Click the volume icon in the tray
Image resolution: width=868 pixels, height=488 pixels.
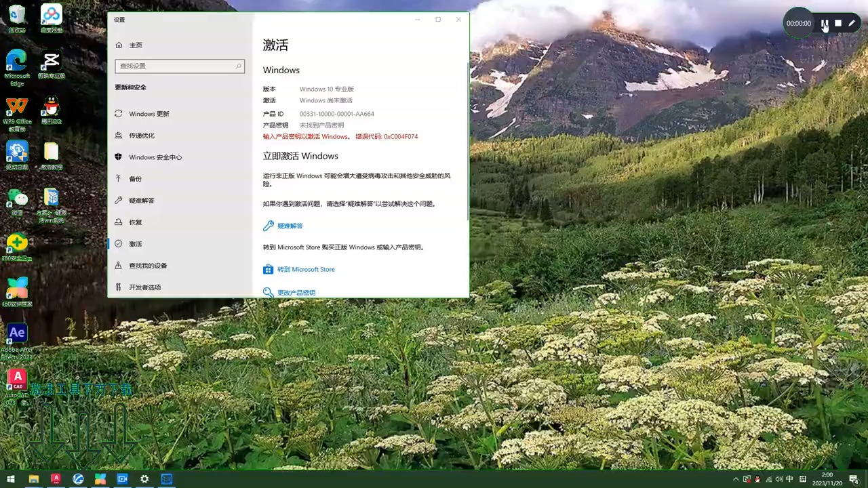(x=779, y=479)
